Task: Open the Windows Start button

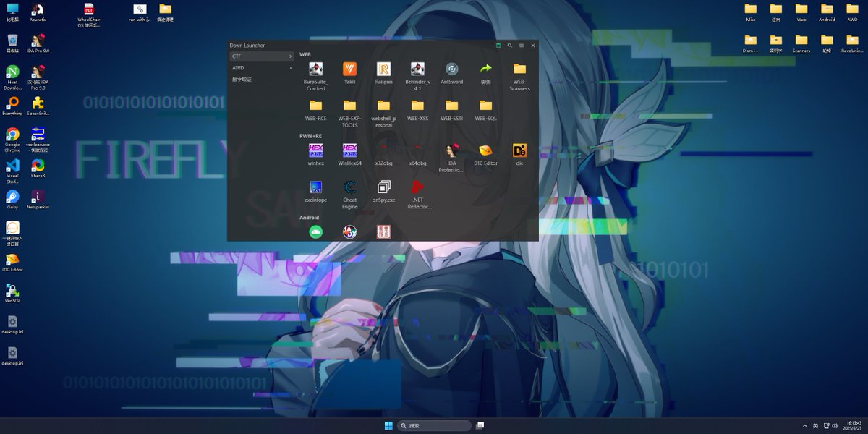Action: [x=388, y=425]
